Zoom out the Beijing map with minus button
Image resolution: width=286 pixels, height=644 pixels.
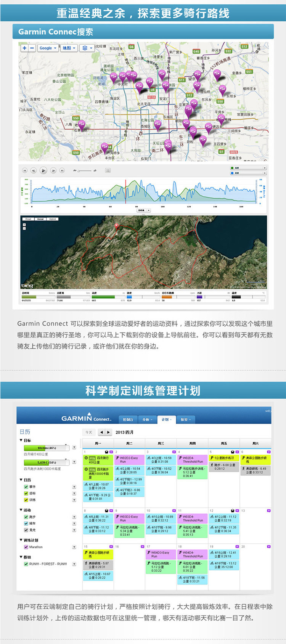tap(32, 48)
